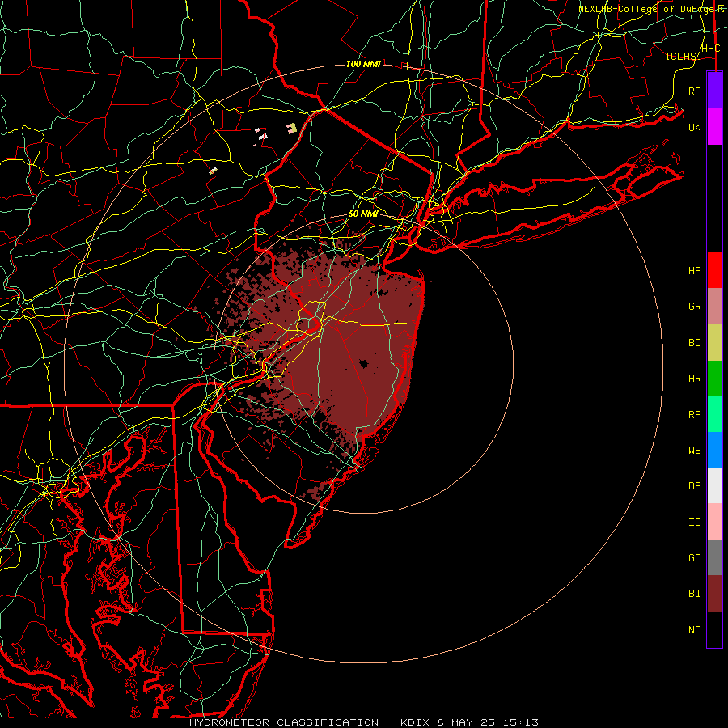The image size is (728, 728).
Task: Click the GC legend label
Action: [x=695, y=558]
